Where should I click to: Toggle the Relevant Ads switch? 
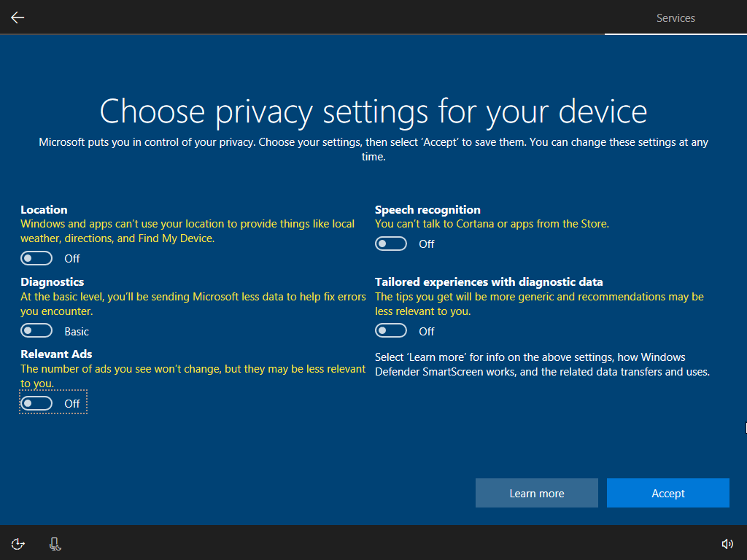[x=36, y=403]
